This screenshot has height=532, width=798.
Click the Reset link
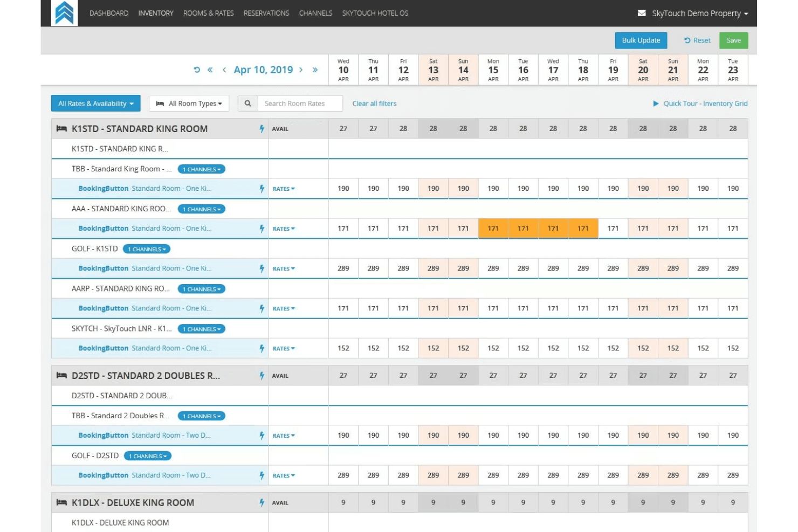coord(698,40)
